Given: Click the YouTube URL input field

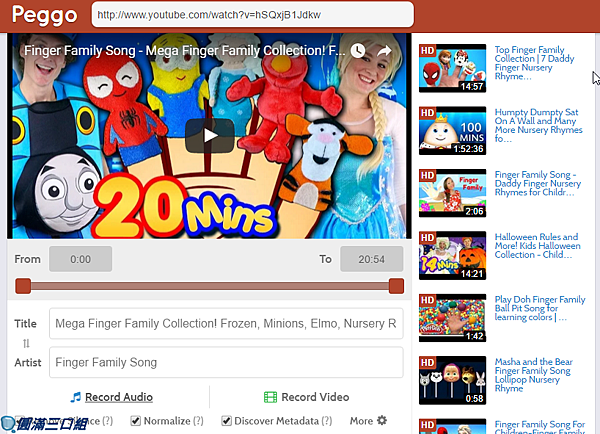Looking at the screenshot, I should click(253, 15).
